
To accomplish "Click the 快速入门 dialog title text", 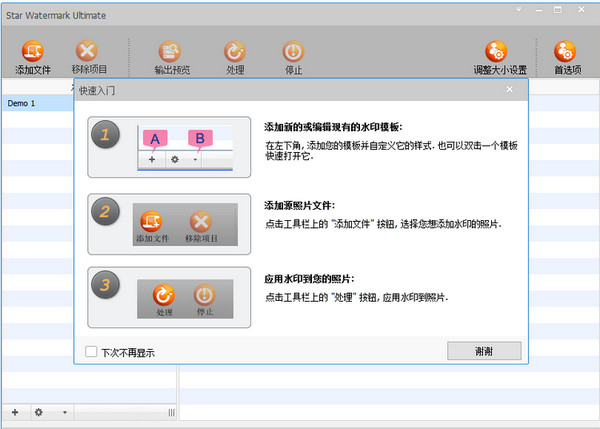I will (x=97, y=91).
